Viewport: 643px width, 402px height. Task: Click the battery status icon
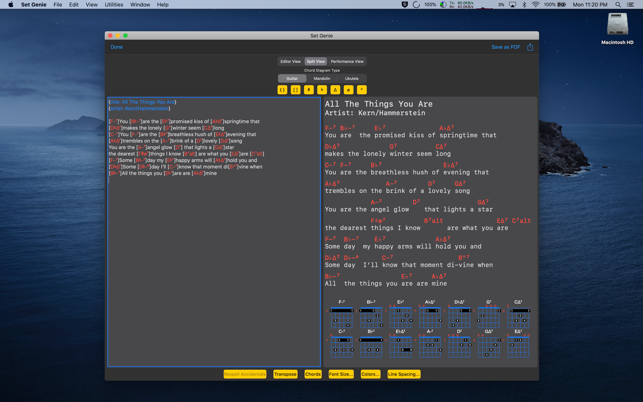(x=562, y=5)
